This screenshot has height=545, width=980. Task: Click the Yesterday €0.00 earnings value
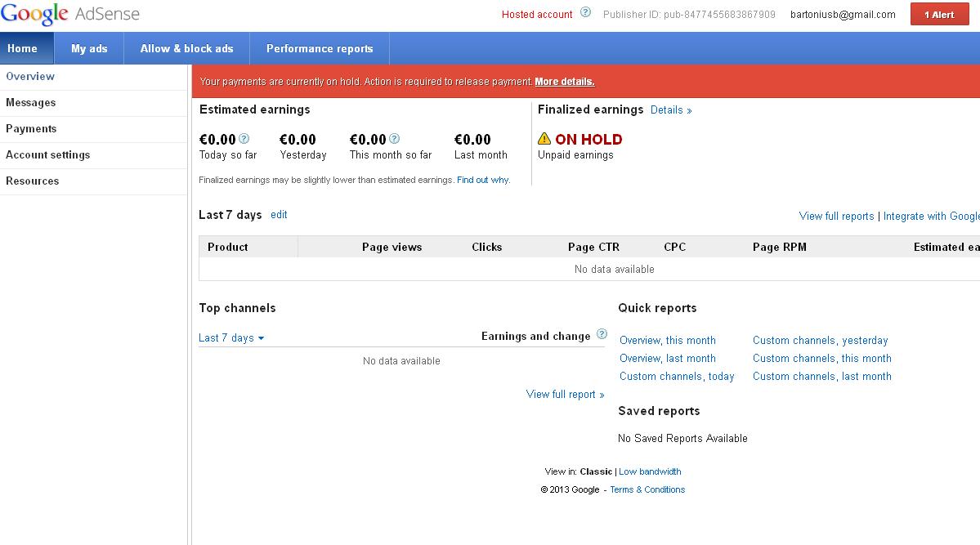[298, 140]
